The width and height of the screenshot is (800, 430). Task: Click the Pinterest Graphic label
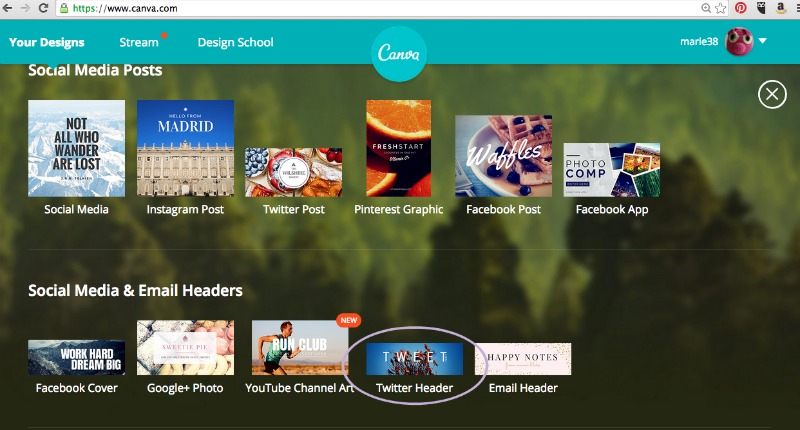click(x=398, y=210)
